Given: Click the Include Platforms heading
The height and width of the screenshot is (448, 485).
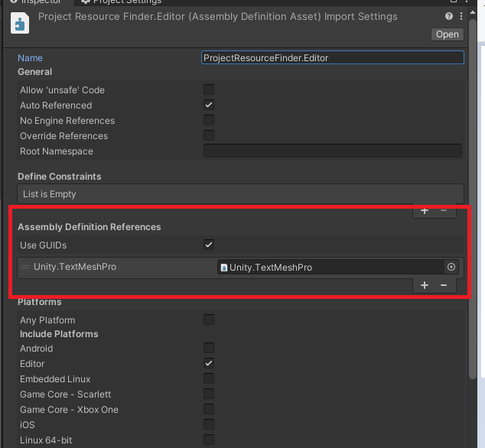Looking at the screenshot, I should (59, 334).
